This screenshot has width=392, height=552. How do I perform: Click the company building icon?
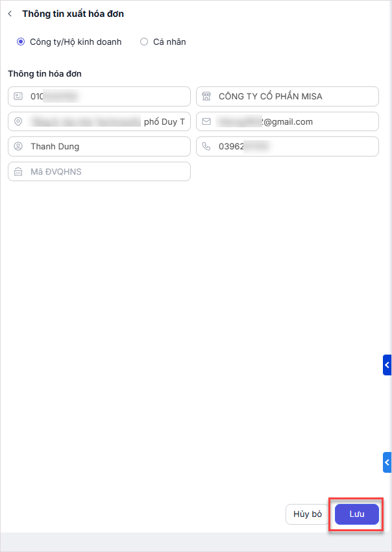pyautogui.click(x=206, y=96)
